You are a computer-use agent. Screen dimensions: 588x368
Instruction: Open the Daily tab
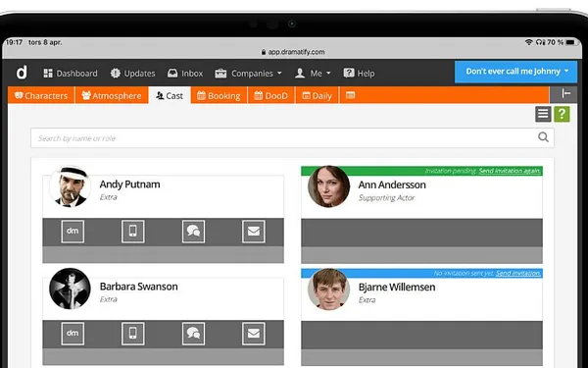coord(318,95)
